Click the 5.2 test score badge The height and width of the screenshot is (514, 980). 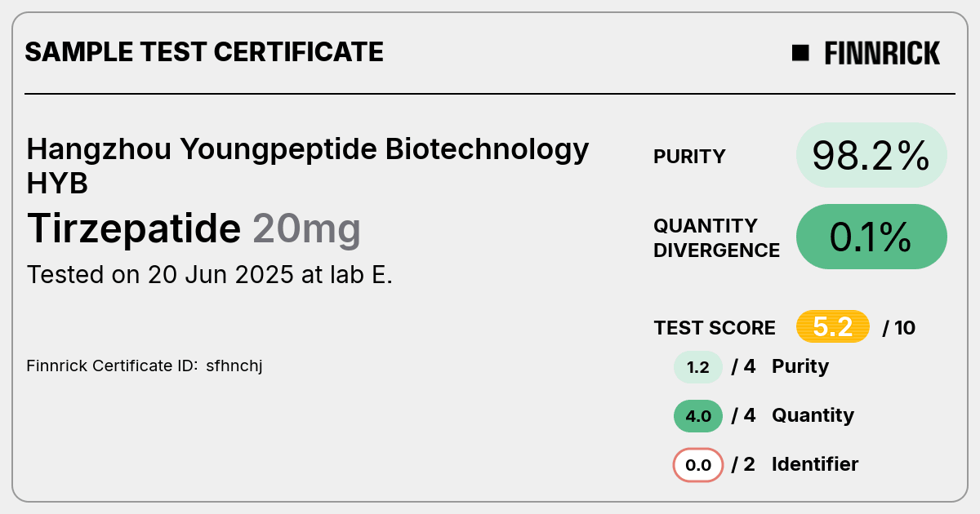(x=833, y=327)
